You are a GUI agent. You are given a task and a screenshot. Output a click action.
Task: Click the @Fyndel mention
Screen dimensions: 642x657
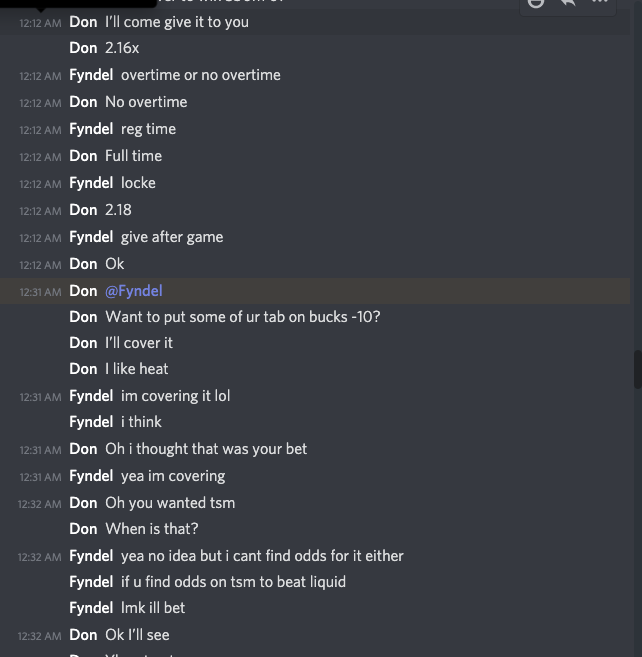tap(134, 291)
